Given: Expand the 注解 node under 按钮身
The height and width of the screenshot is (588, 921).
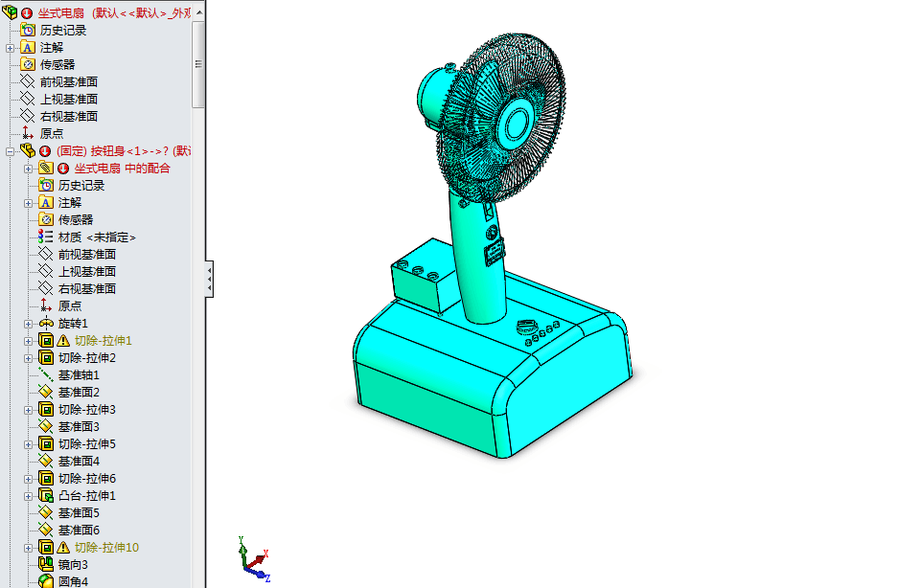Looking at the screenshot, I should pos(28,204).
